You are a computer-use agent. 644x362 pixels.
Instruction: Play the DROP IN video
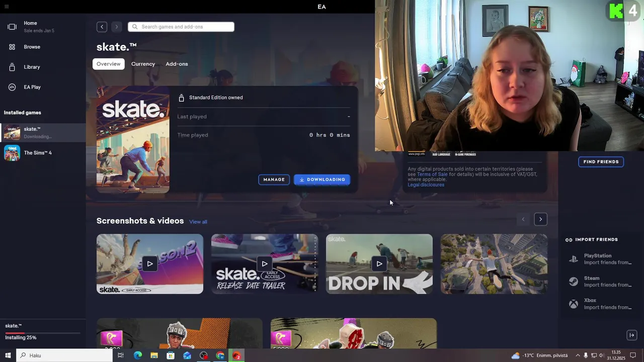tap(379, 264)
